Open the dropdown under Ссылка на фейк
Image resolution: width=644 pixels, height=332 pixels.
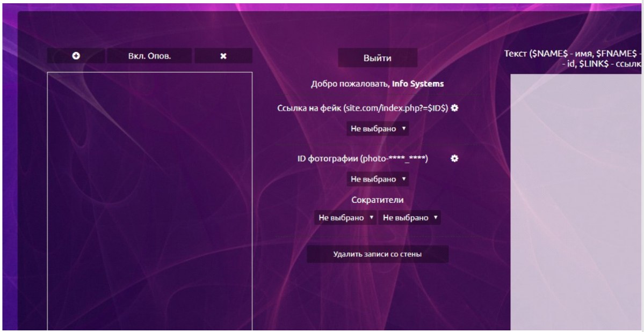point(377,129)
